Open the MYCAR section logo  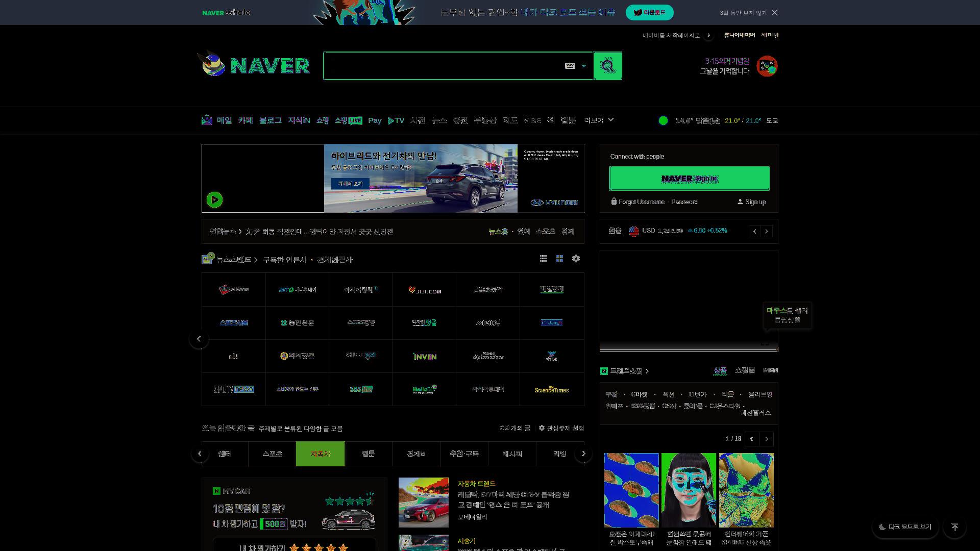[x=232, y=491]
